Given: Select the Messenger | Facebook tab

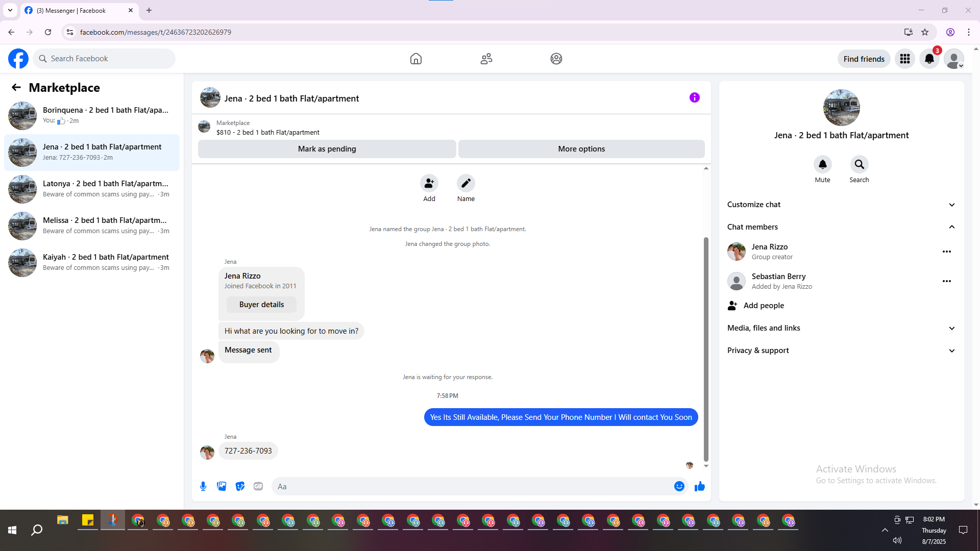Looking at the screenshot, I should coord(79,10).
